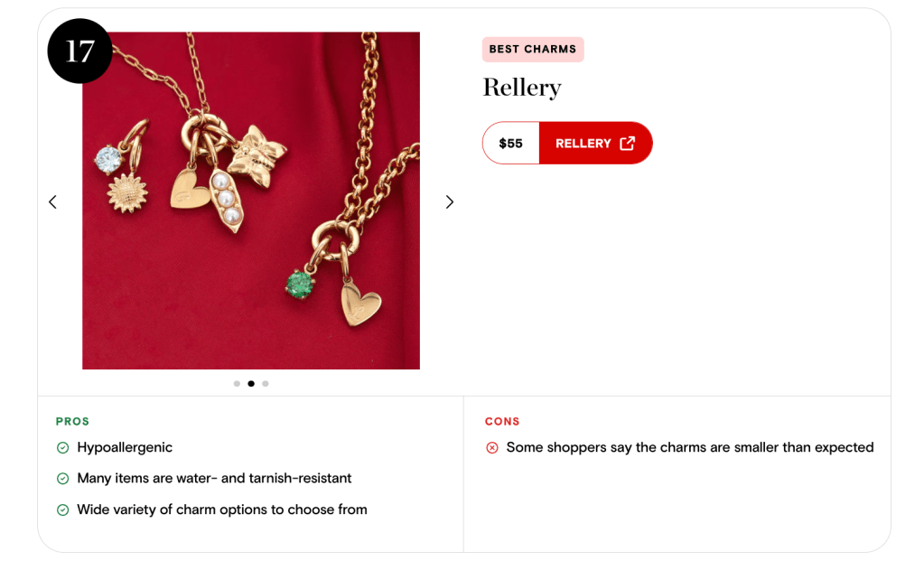The height and width of the screenshot is (561, 924).
Task: Click the green check icon beside Hypoallergenic
Action: click(63, 448)
